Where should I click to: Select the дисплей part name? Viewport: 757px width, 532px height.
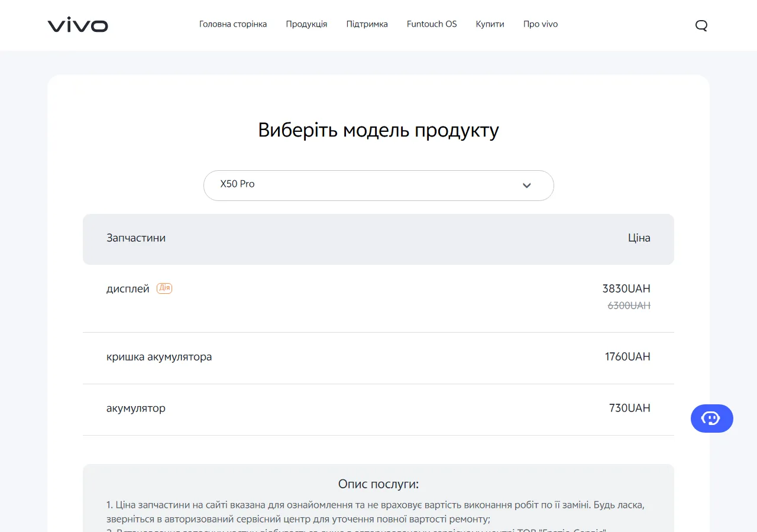point(128,289)
